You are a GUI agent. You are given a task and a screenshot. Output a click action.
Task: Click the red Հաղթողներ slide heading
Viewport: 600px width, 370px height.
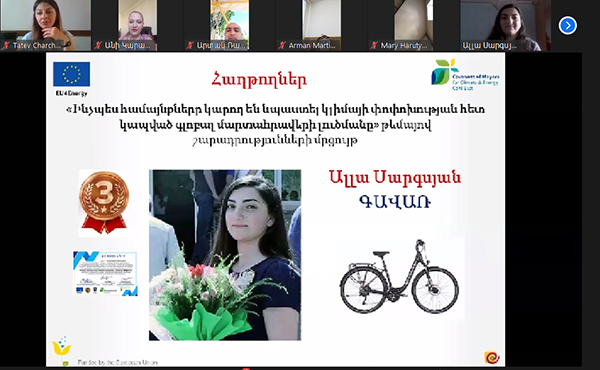(259, 80)
